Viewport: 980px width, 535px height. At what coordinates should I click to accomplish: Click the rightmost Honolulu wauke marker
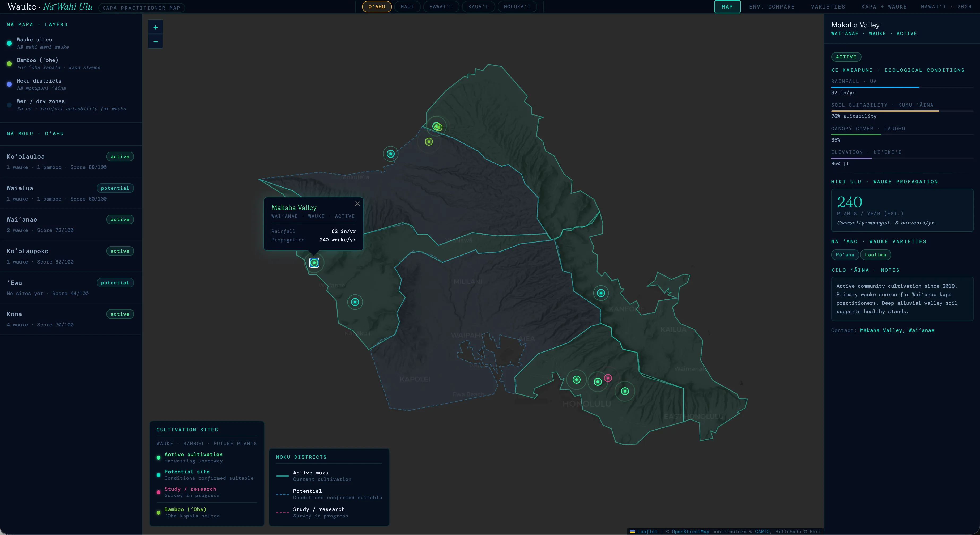pyautogui.click(x=625, y=391)
